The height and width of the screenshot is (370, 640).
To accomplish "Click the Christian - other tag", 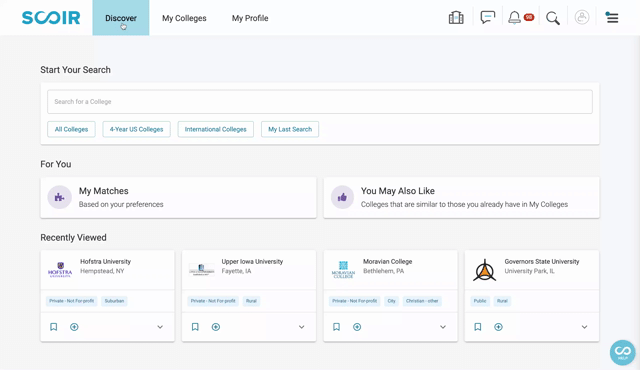I will 422,301.
